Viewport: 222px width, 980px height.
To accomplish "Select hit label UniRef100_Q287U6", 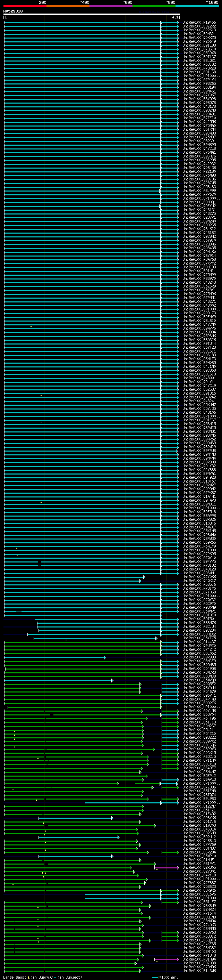I will (199, 179).
